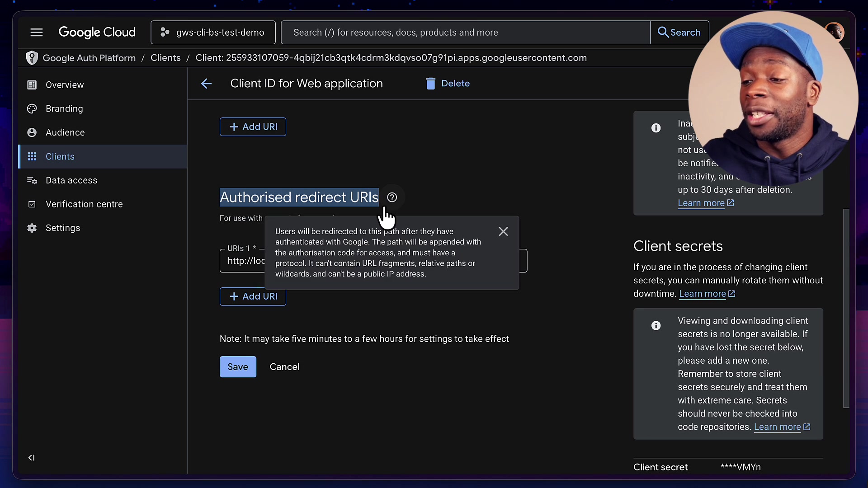Viewport: 868px width, 488px height.
Task: Click the Save button
Action: click(238, 366)
